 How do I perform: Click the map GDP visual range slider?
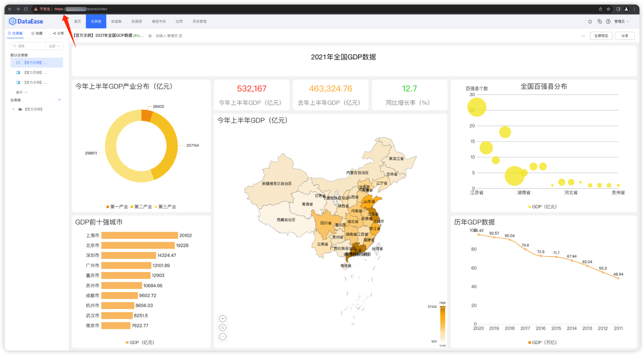pos(443,324)
